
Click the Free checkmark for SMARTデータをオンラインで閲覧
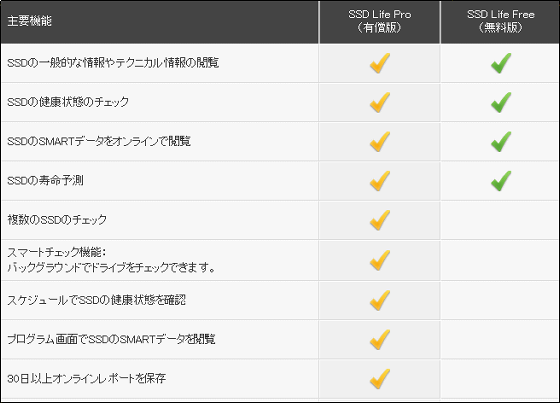tap(501, 141)
